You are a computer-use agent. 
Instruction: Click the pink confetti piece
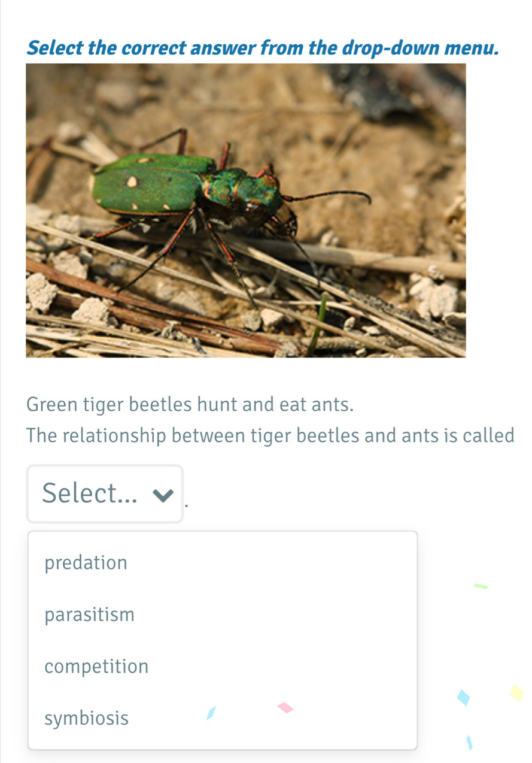[285, 708]
